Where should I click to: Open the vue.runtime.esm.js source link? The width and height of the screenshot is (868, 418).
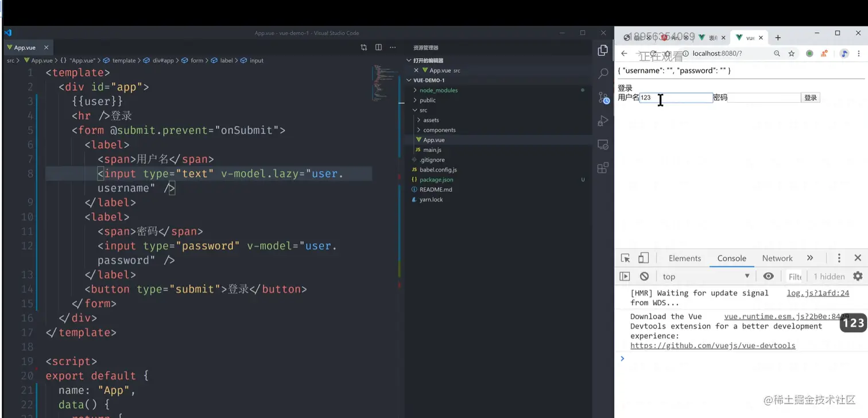[x=786, y=316]
